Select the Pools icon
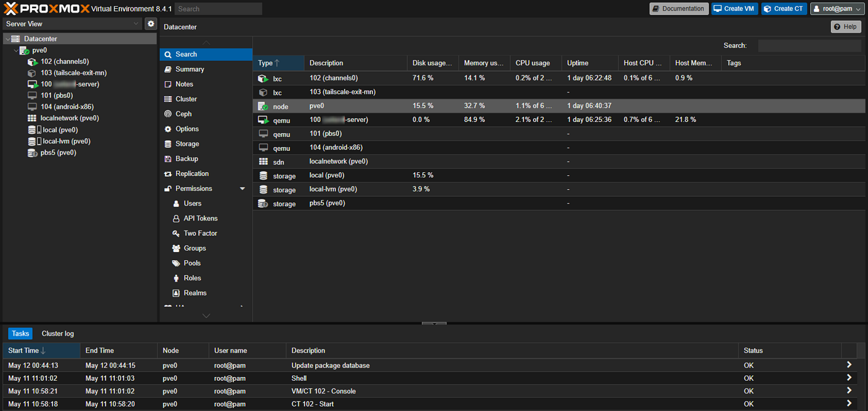This screenshot has height=411, width=868. click(x=176, y=263)
